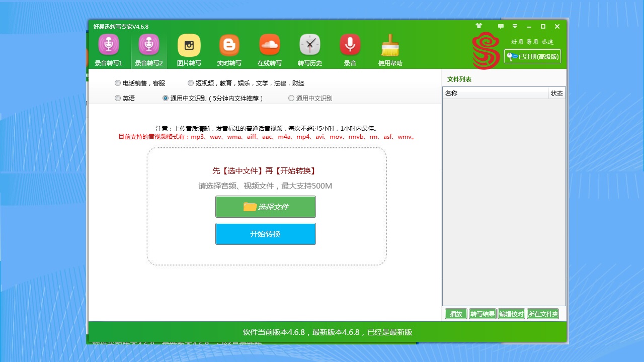Click the 播放 playback button
Image resolution: width=644 pixels, height=362 pixels.
pyautogui.click(x=455, y=313)
